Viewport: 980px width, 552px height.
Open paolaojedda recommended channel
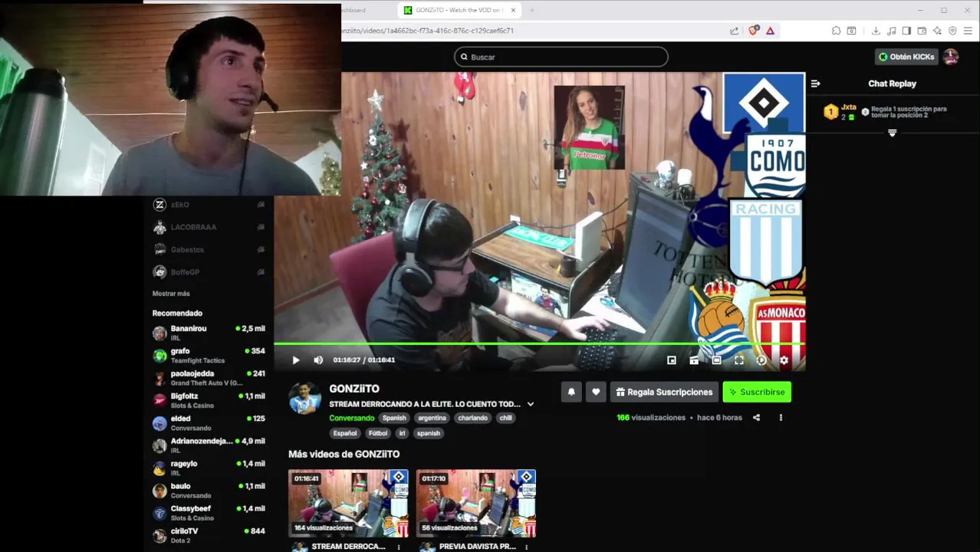[x=209, y=378]
